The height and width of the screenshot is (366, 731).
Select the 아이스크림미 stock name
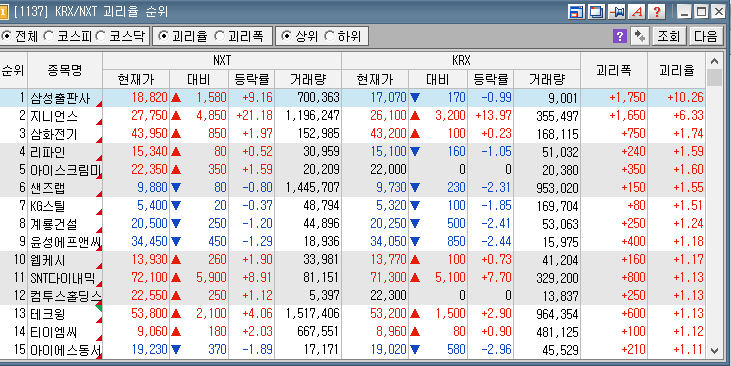[x=65, y=170]
